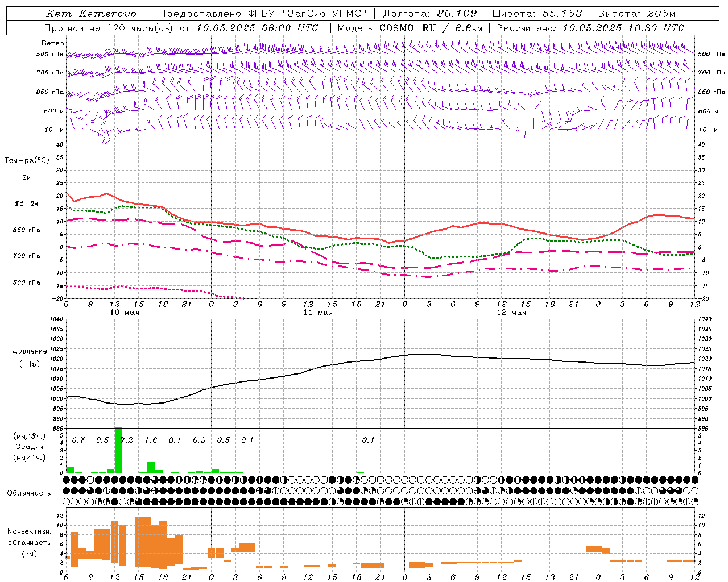
Task: Click the 'Рассчитано: 10.05.2025 10:39 UTC' timestamp
Action: (x=590, y=27)
